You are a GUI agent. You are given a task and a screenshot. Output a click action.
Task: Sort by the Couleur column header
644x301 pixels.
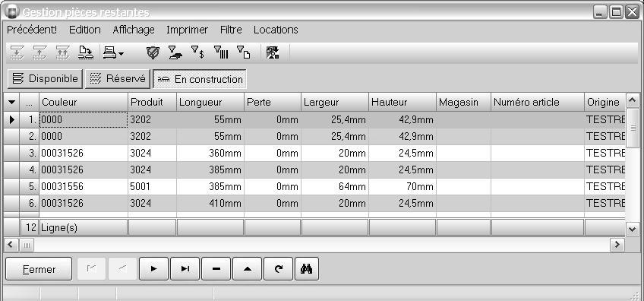click(x=84, y=102)
